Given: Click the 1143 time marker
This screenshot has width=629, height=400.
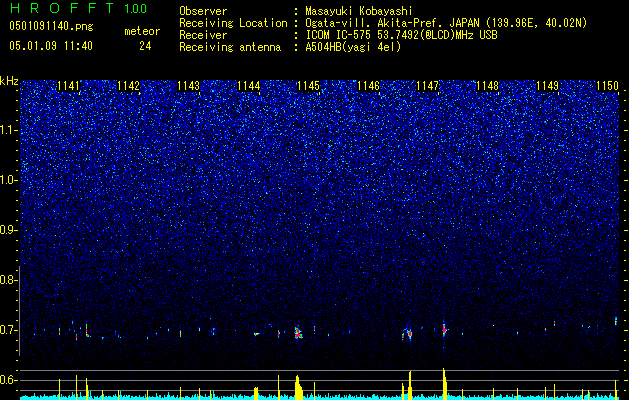Looking at the screenshot, I should (x=188, y=86).
